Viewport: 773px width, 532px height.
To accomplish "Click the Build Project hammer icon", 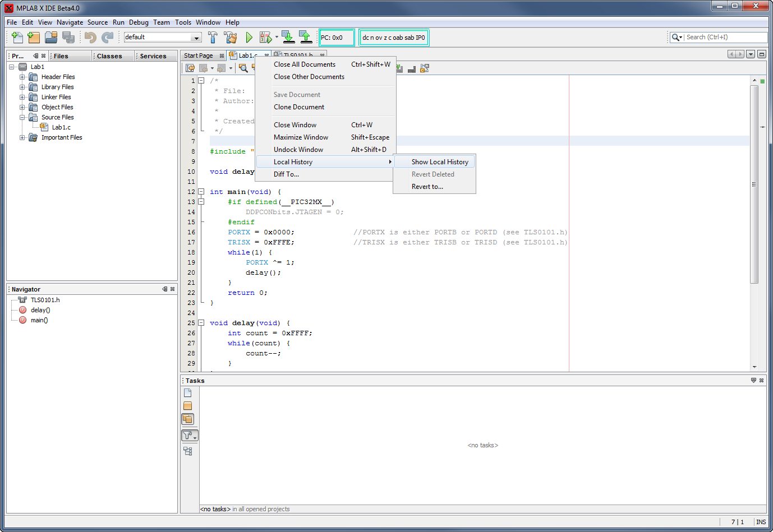I will (x=213, y=38).
